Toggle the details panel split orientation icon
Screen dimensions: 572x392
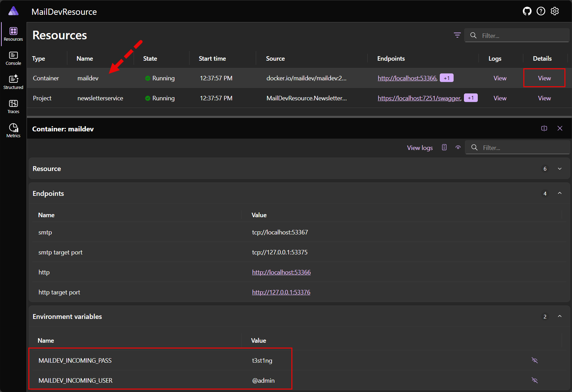click(544, 128)
